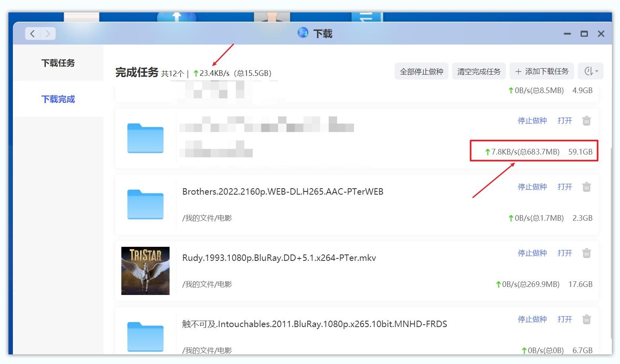Viewport: 620px width, 364px height.
Task: Click the TriStar movie poster thumbnail
Action: (145, 271)
